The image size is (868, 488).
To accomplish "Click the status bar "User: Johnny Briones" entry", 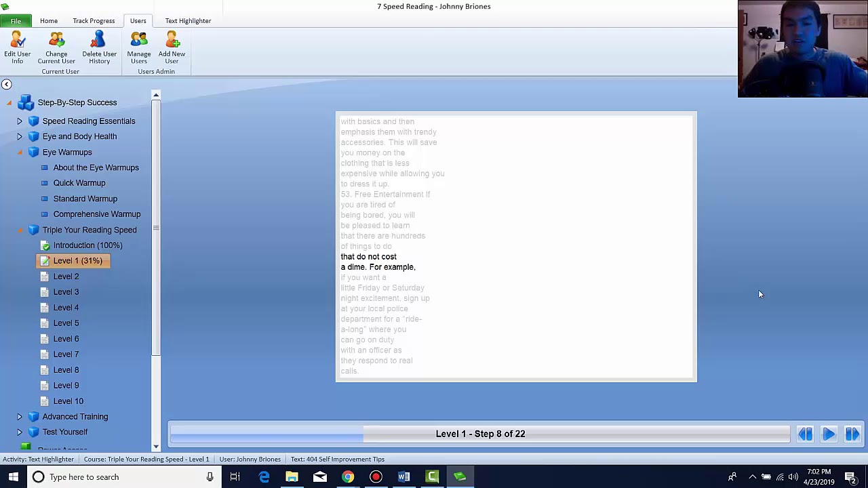I will pos(250,460).
